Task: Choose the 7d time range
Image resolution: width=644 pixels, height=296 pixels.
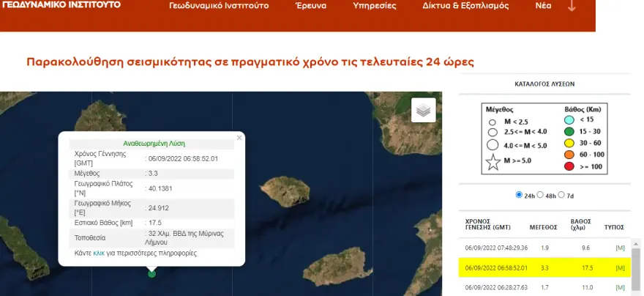Action: (563, 196)
